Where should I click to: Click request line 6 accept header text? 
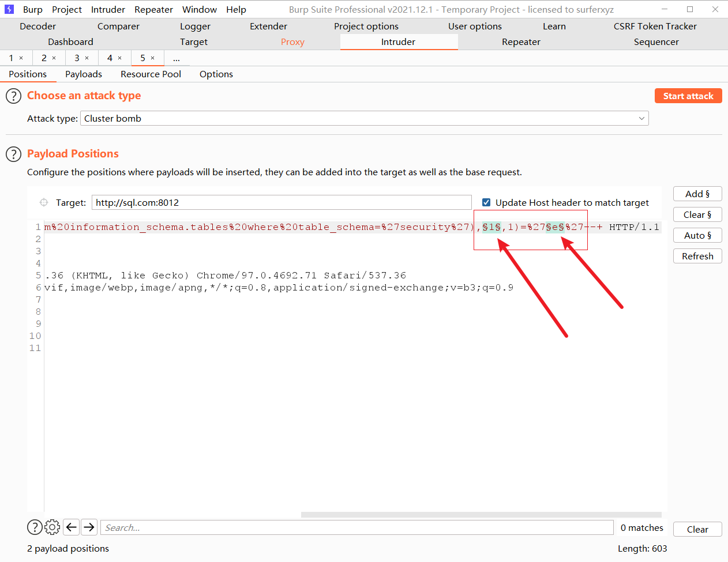pos(279,288)
